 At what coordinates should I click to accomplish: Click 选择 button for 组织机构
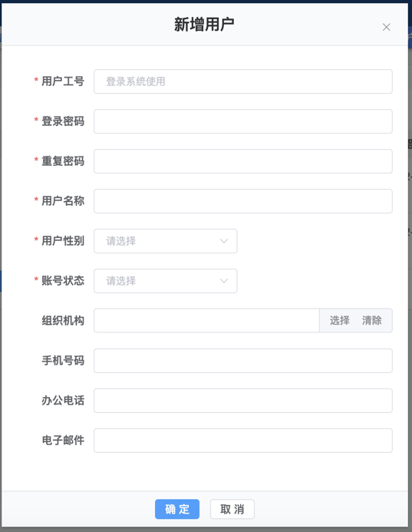pos(339,321)
